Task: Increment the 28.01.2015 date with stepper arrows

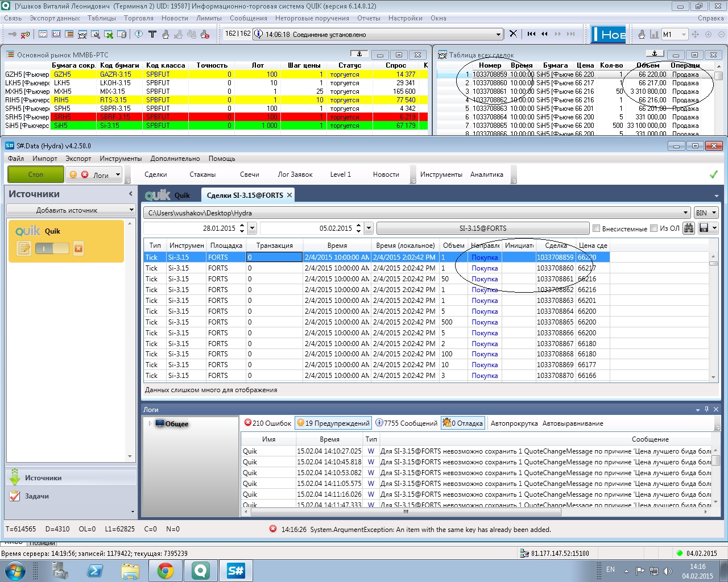Action: (242, 225)
